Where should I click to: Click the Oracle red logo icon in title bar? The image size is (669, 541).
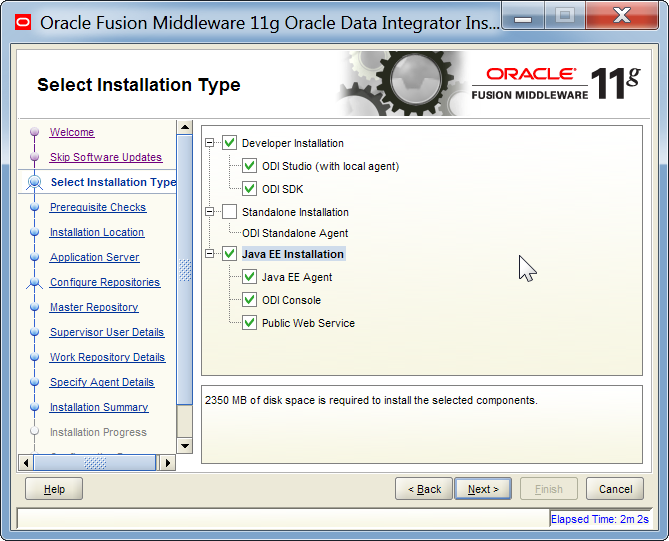23,22
